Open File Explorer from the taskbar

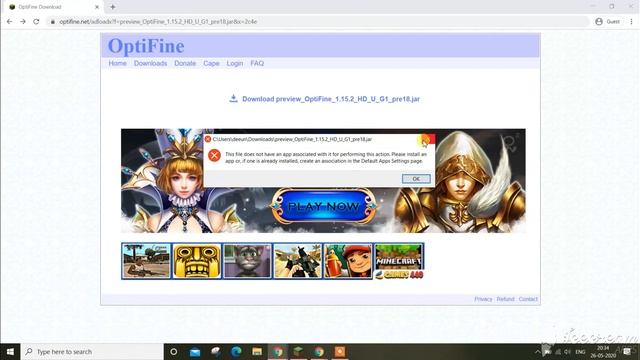pos(257,351)
